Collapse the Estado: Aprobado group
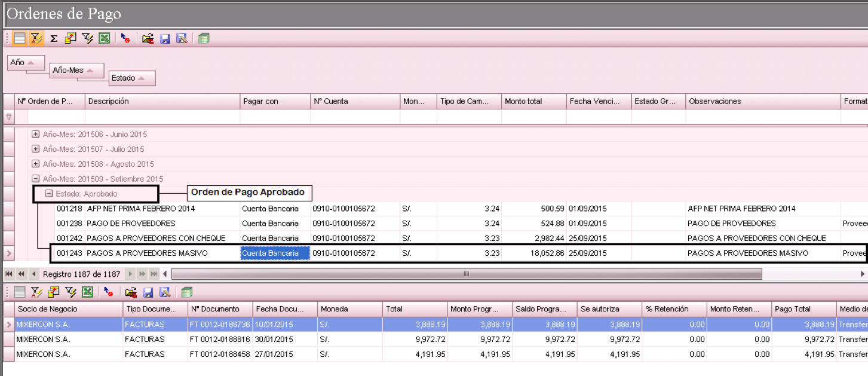This screenshot has width=868, height=376. pyautogui.click(x=49, y=194)
